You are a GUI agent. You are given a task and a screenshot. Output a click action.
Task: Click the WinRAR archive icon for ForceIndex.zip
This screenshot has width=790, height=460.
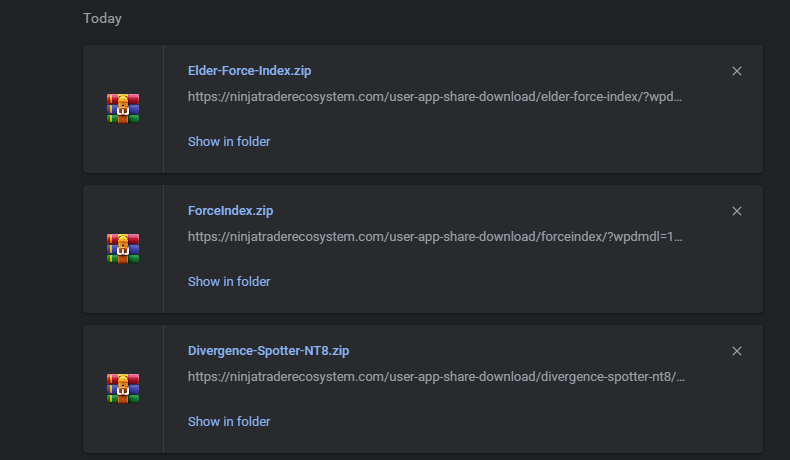pos(123,248)
